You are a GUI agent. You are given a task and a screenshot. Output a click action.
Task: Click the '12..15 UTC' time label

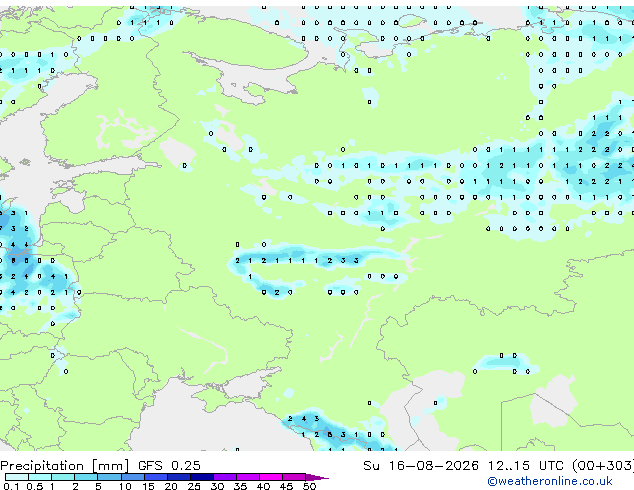526,466
